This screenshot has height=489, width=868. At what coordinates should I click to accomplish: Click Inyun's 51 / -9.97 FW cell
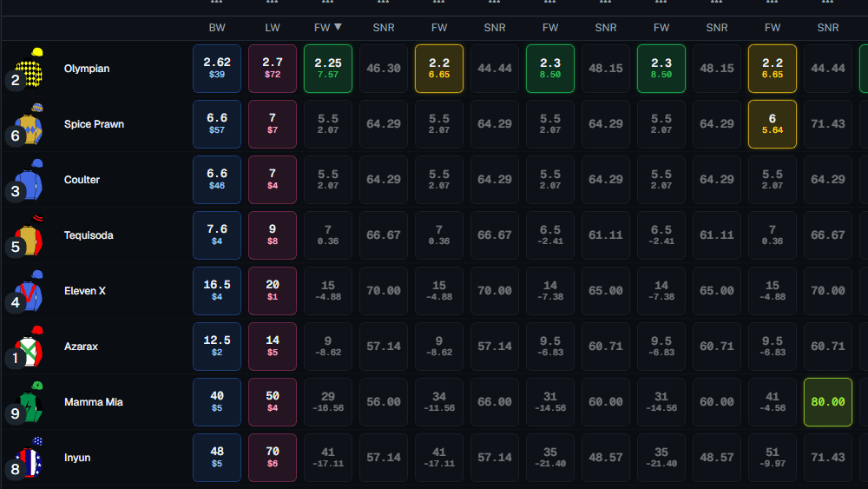coord(773,458)
